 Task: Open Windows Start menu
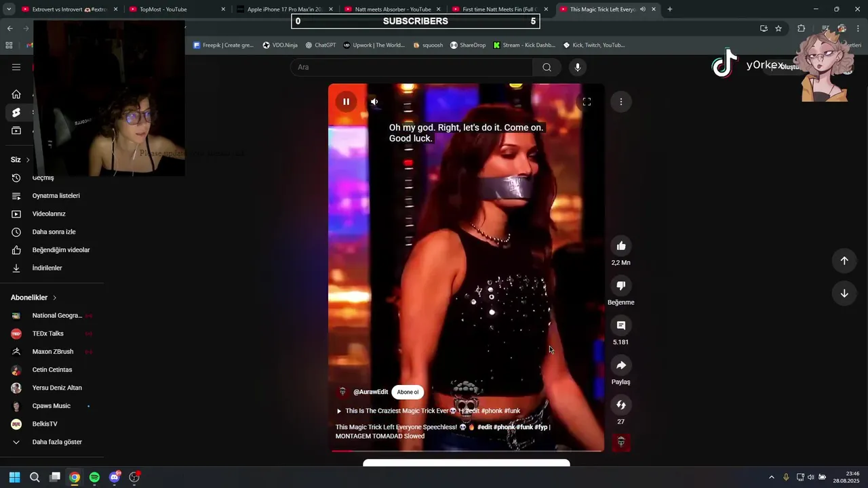click(x=14, y=477)
